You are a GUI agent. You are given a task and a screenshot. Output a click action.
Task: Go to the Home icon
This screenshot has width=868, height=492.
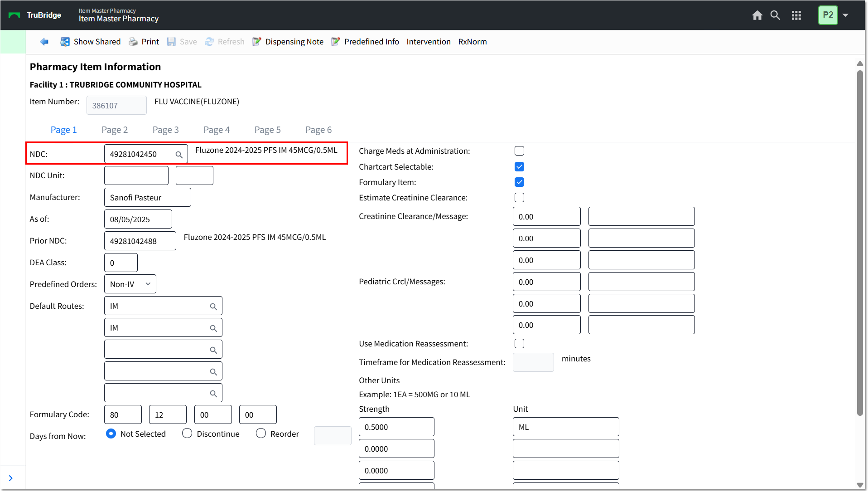click(x=757, y=15)
